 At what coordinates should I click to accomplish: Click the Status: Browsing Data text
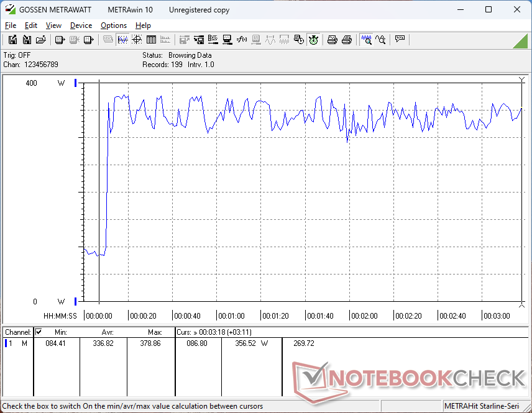[177, 55]
